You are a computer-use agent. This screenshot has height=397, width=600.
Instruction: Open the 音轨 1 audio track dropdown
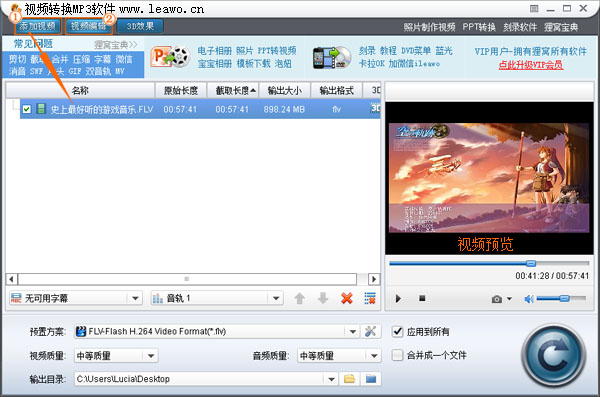click(x=217, y=298)
